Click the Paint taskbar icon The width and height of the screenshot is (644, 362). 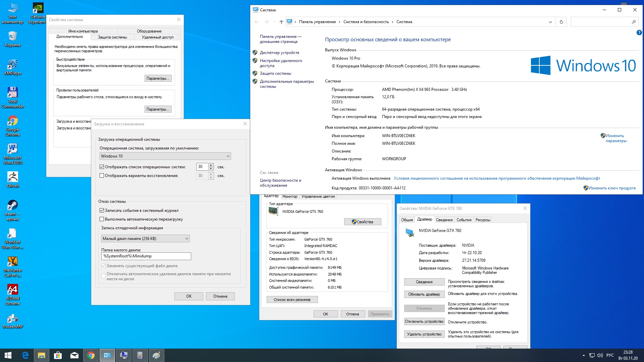(156, 355)
